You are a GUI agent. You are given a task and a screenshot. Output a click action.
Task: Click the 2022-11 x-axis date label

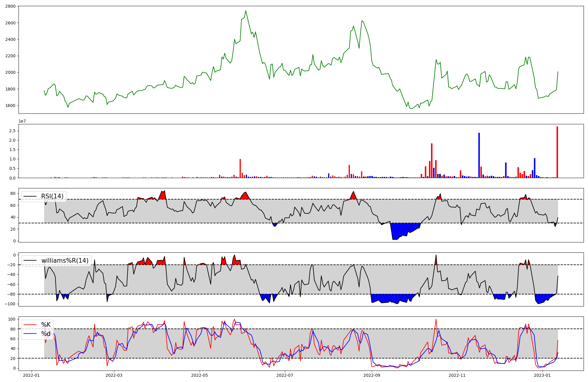[x=457, y=375]
